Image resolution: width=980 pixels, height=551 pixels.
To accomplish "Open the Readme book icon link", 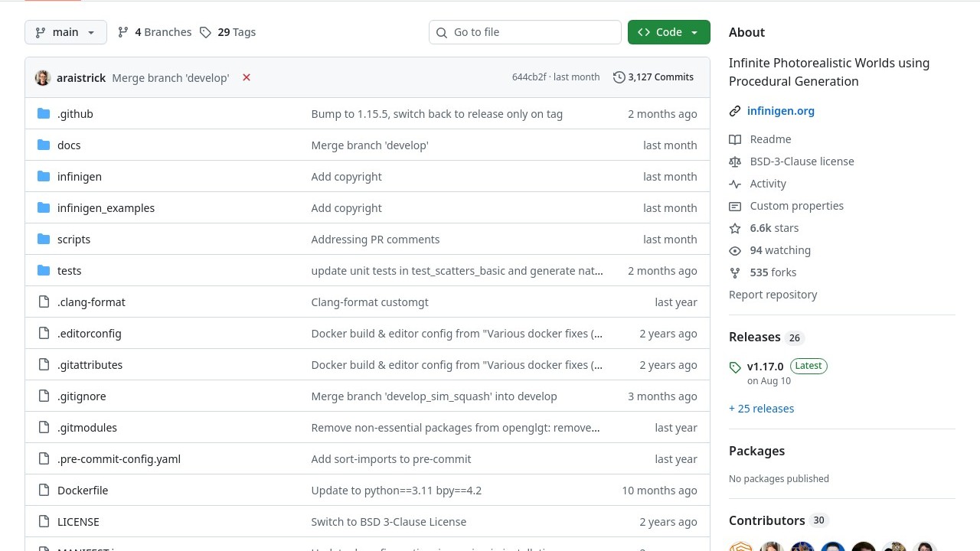I will pyautogui.click(x=735, y=139).
